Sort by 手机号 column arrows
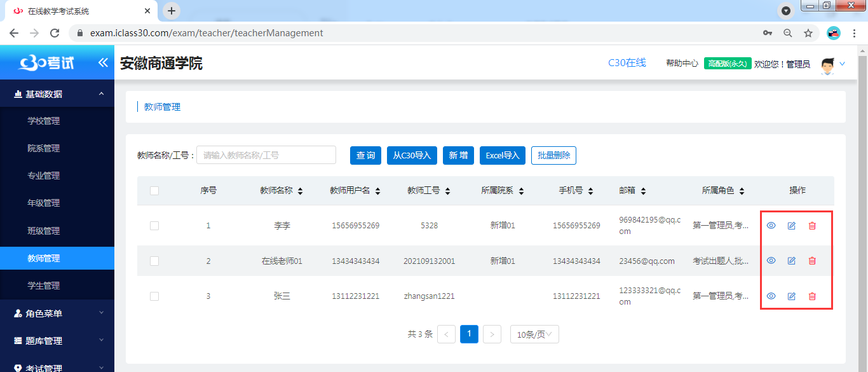 [x=591, y=191]
